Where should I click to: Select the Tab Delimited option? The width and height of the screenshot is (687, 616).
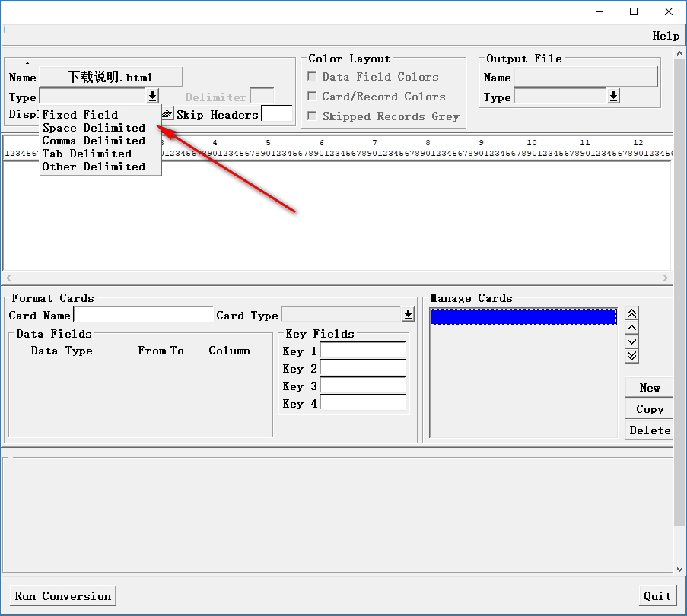click(x=87, y=154)
